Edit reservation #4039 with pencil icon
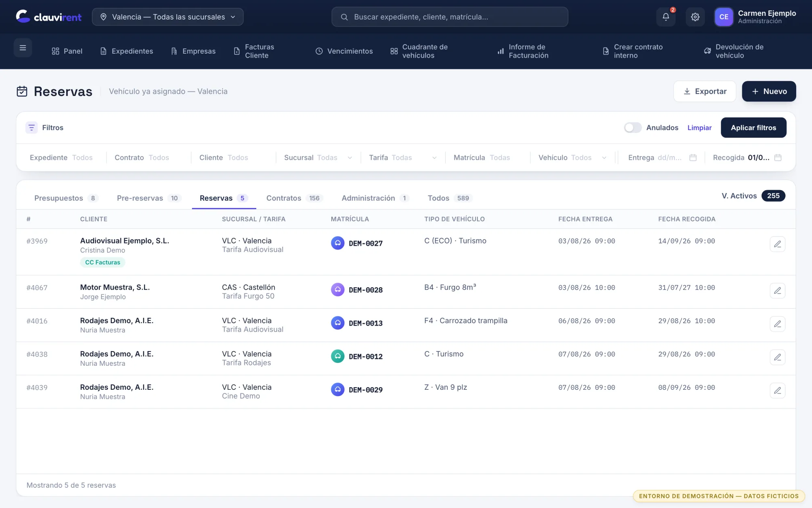The image size is (812, 508). 777,391
